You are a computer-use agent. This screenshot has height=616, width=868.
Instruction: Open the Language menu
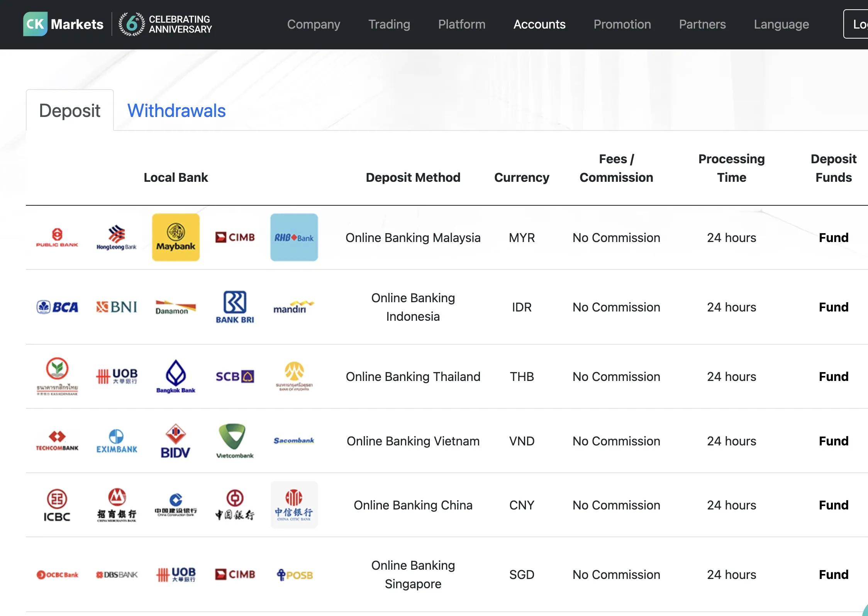pos(782,24)
